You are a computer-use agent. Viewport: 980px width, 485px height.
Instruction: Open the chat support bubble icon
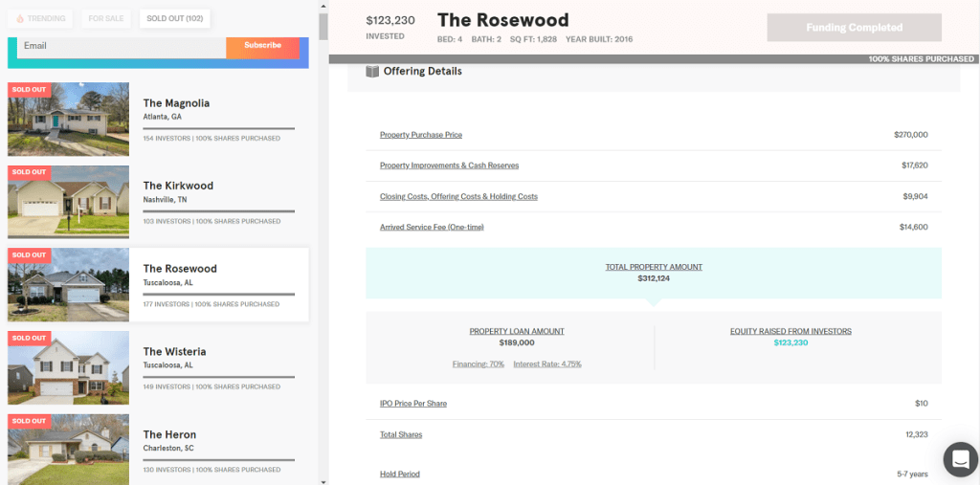click(960, 459)
